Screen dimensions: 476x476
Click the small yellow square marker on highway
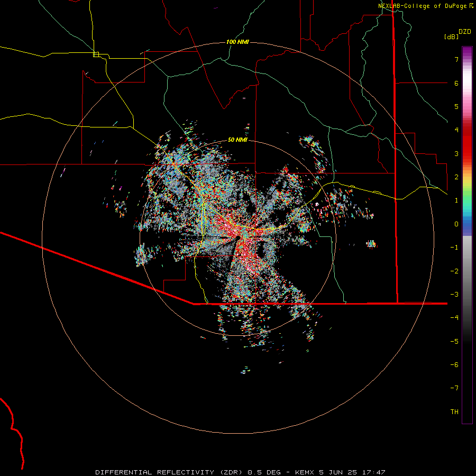point(96,54)
